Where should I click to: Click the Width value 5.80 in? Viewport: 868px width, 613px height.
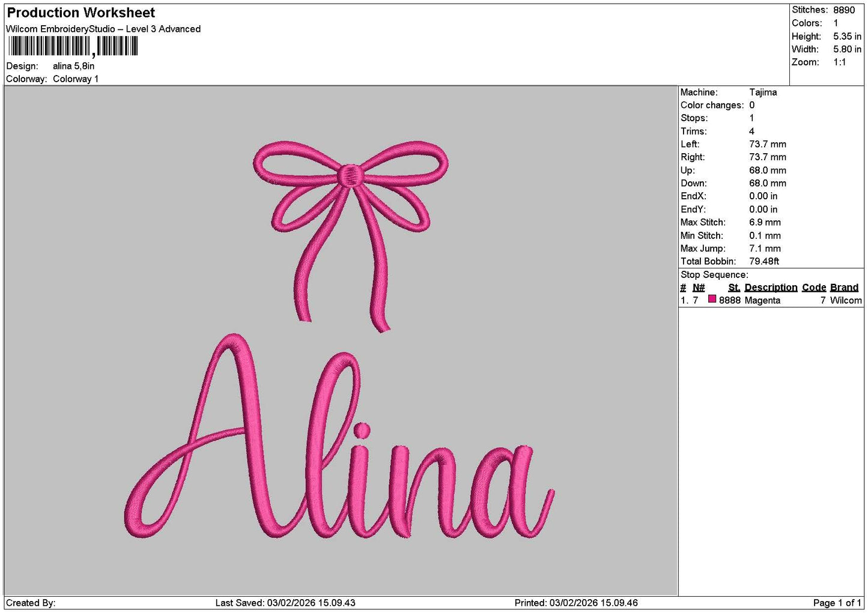tap(847, 49)
